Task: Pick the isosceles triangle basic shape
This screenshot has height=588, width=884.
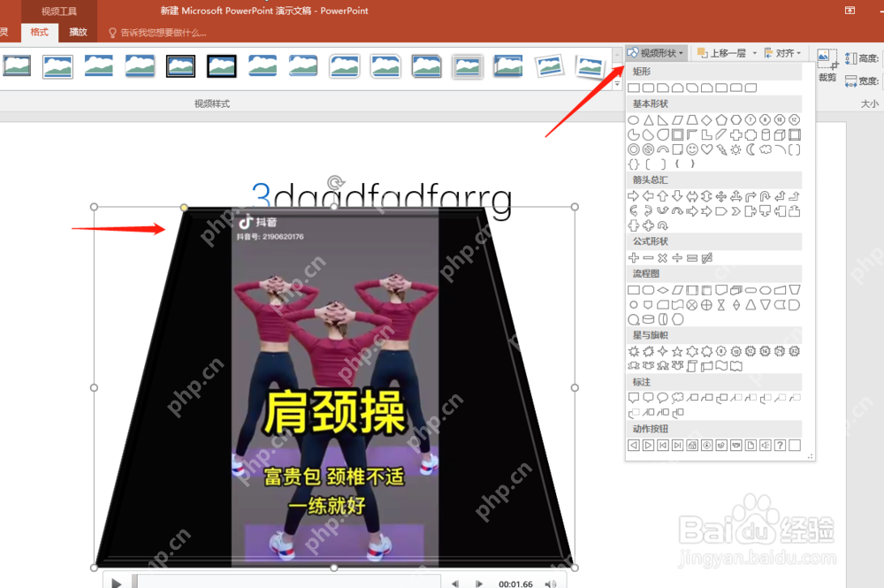Action: click(648, 119)
